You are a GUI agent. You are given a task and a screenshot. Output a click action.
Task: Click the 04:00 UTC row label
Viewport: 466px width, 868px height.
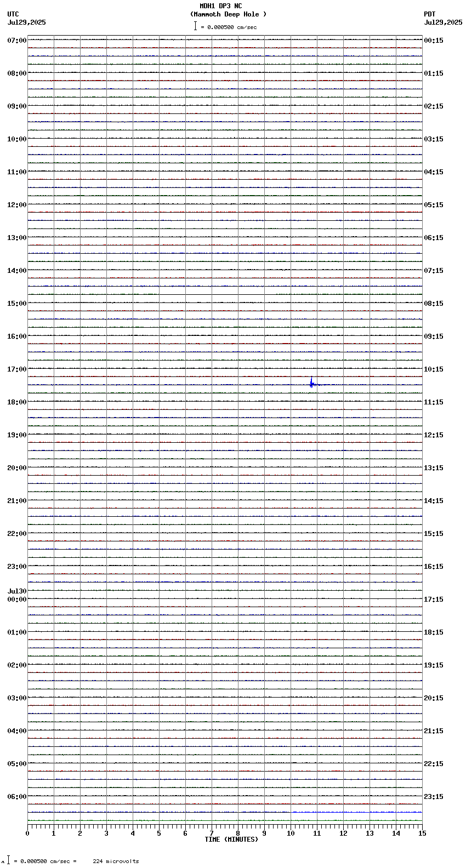coord(17,731)
